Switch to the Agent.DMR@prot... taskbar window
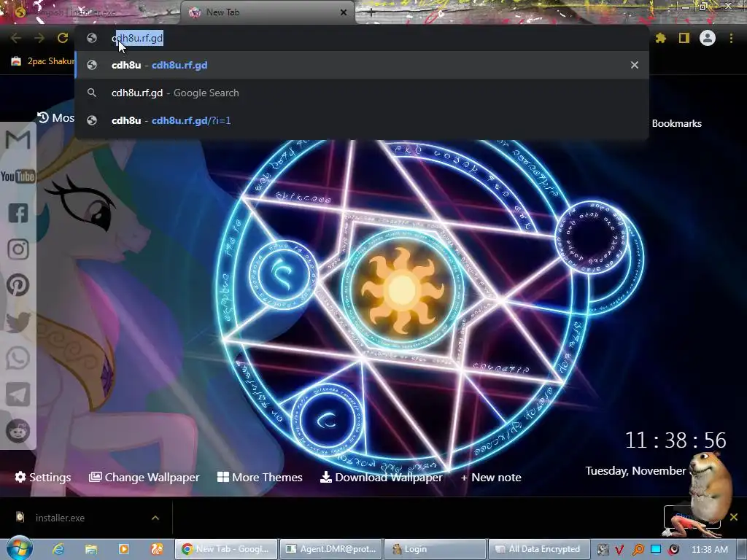 (331, 549)
